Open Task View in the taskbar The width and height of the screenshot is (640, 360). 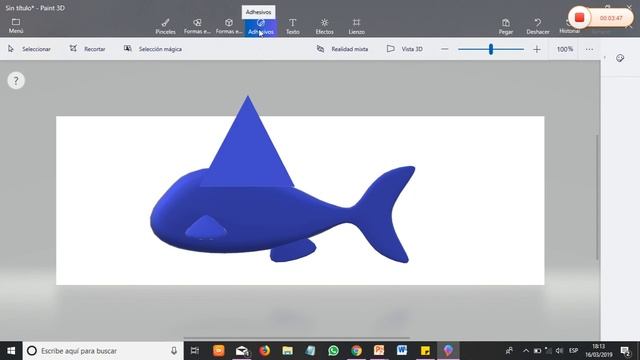(195, 351)
